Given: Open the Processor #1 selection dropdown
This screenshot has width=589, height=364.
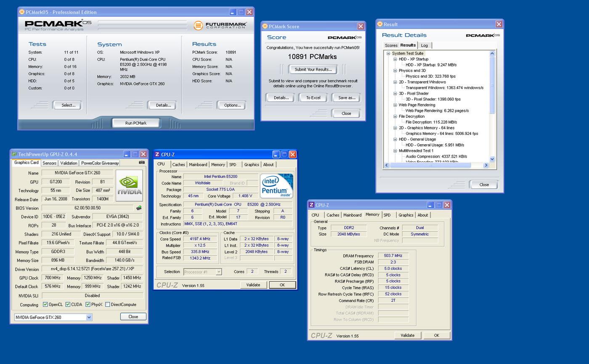Looking at the screenshot, I should point(218,272).
